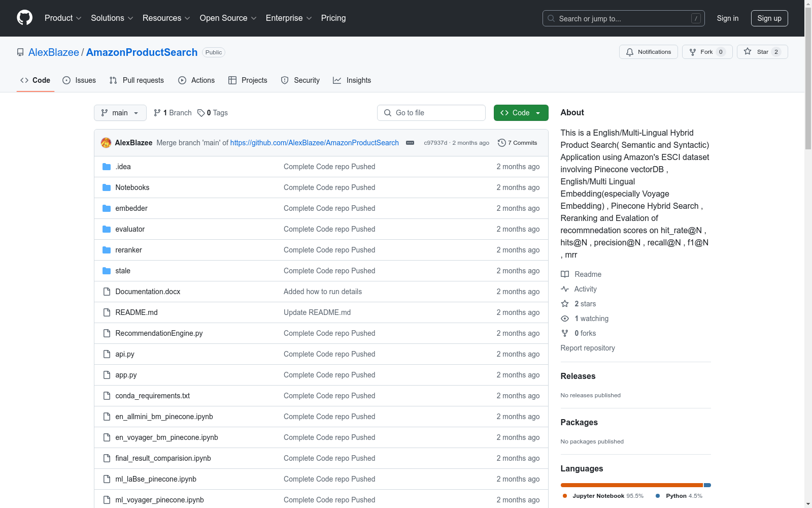Open final_result_comparision.ipynb file
Image resolution: width=812 pixels, height=508 pixels.
[x=163, y=458]
